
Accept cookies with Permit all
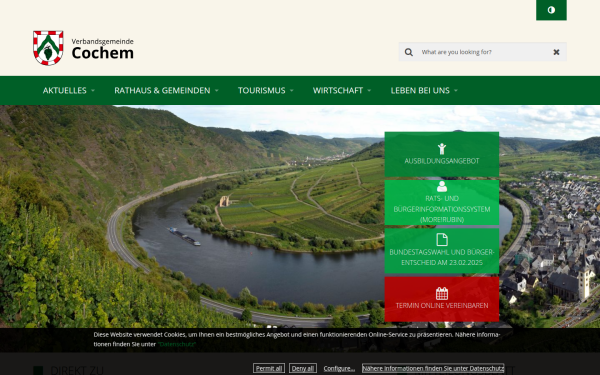coord(269,368)
